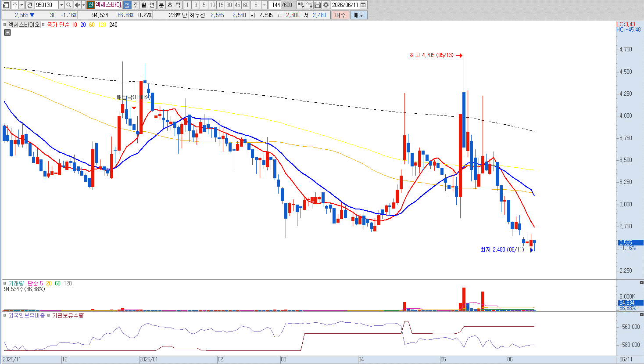
Task: Switch to minute 분 chart period
Action: pyautogui.click(x=161, y=5)
